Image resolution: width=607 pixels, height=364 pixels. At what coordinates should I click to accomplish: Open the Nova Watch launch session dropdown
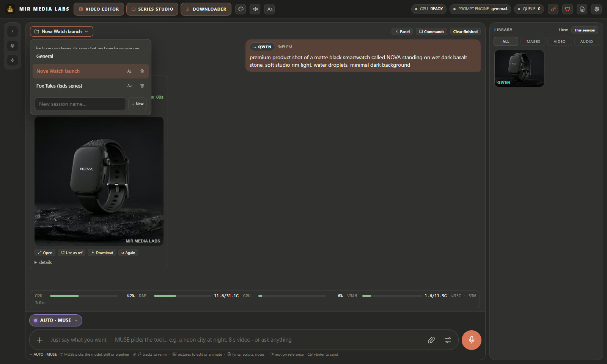click(x=61, y=31)
